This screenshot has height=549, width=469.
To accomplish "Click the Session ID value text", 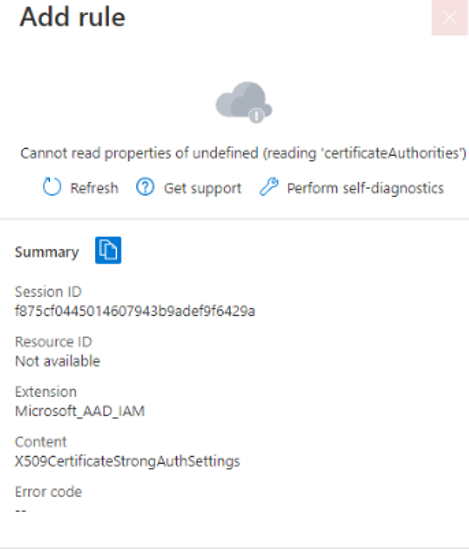I will (135, 311).
